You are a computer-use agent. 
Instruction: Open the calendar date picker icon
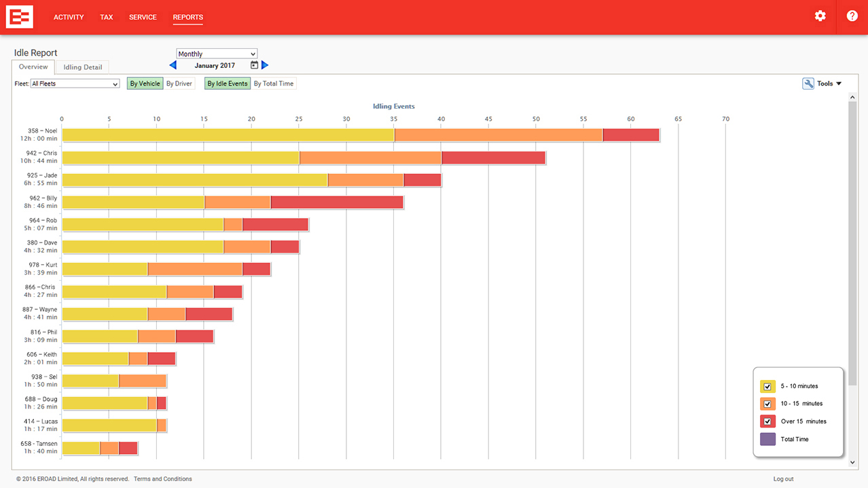(254, 65)
